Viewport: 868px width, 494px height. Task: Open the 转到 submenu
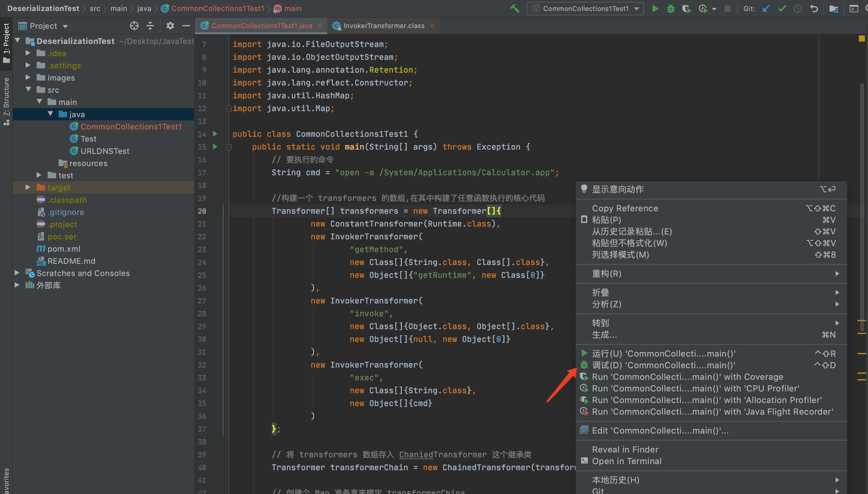click(x=711, y=323)
